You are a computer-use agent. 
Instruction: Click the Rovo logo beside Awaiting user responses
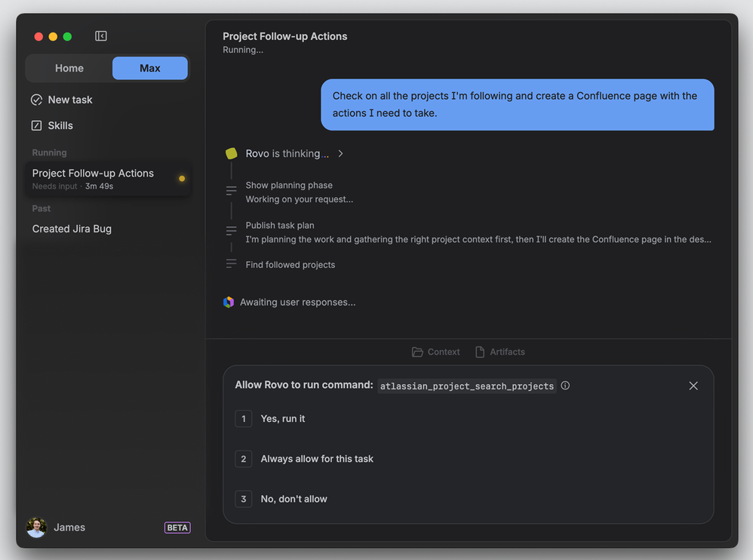[229, 302]
